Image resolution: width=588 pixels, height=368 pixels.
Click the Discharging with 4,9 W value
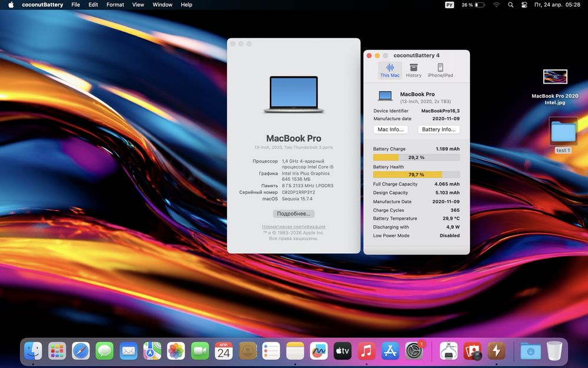tap(453, 227)
